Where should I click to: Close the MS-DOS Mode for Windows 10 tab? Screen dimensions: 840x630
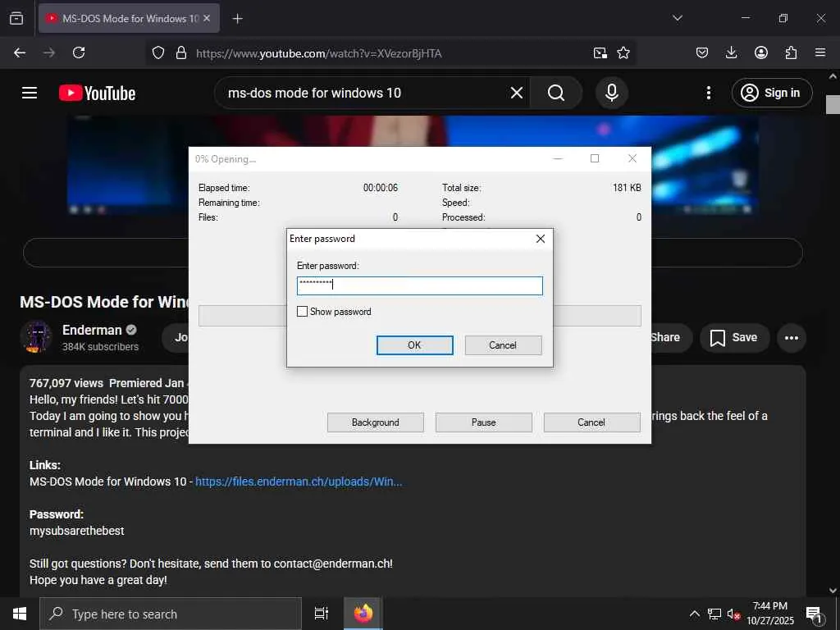(x=207, y=18)
